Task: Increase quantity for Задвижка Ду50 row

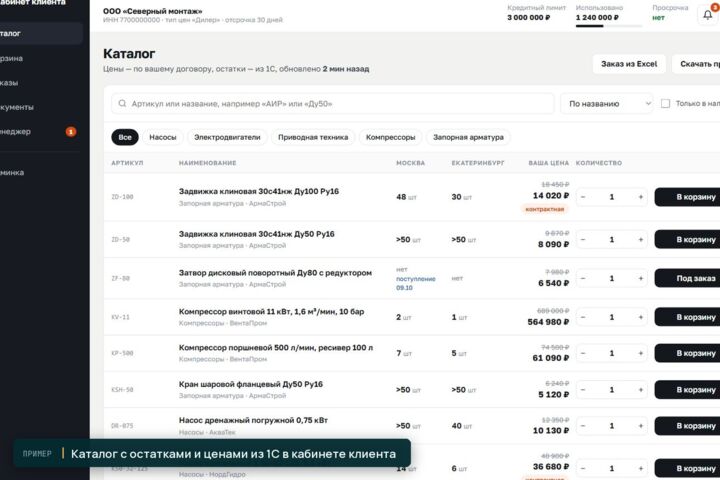Action: coord(641,240)
